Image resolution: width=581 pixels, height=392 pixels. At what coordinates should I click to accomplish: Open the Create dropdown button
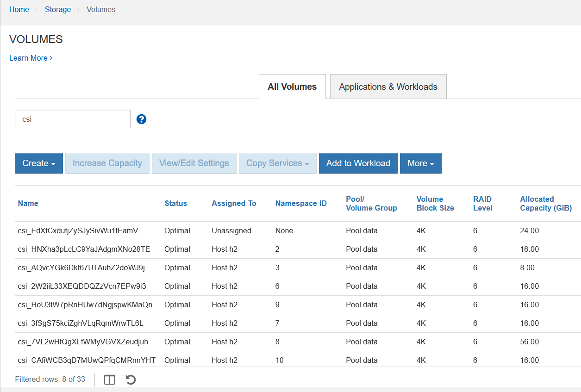(39, 163)
